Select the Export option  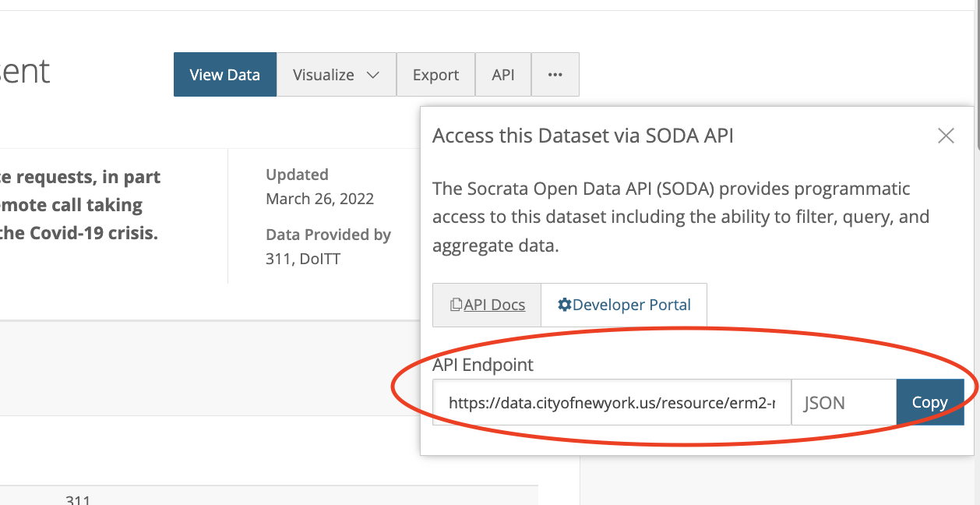pos(435,75)
